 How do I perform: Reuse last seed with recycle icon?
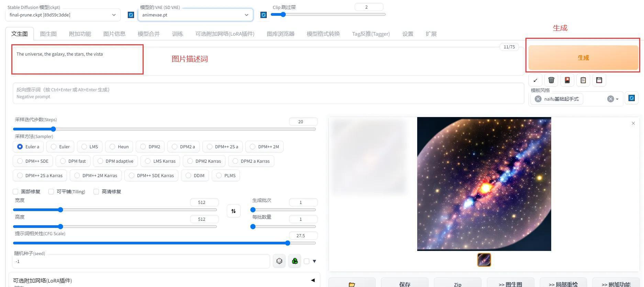click(295, 261)
